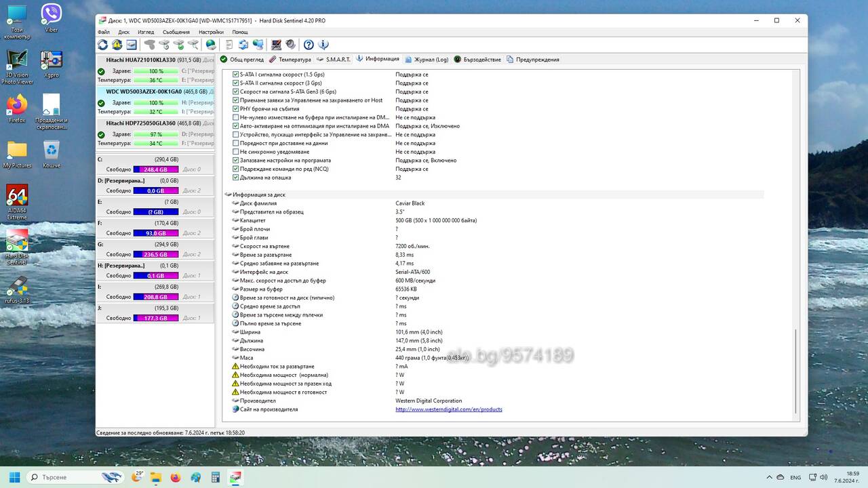Open the 3D Vision Photo Viewer shortcut
This screenshot has width=868, height=488.
(x=17, y=67)
